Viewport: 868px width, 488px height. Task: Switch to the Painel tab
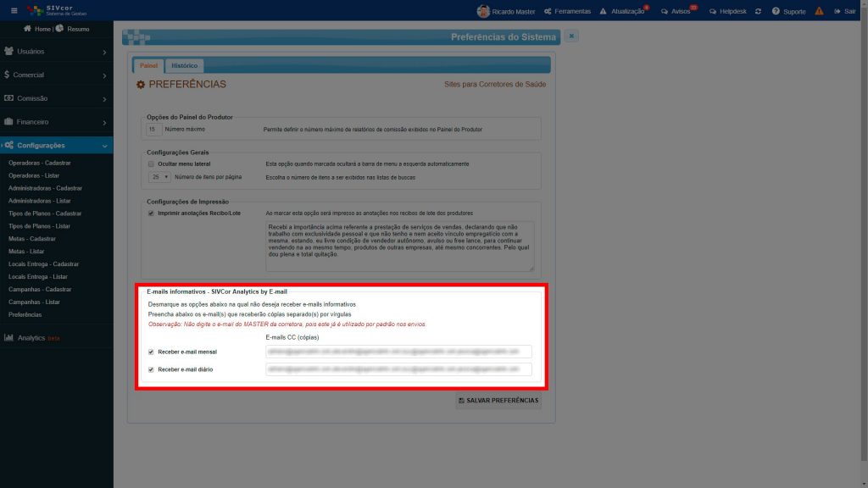(x=148, y=65)
